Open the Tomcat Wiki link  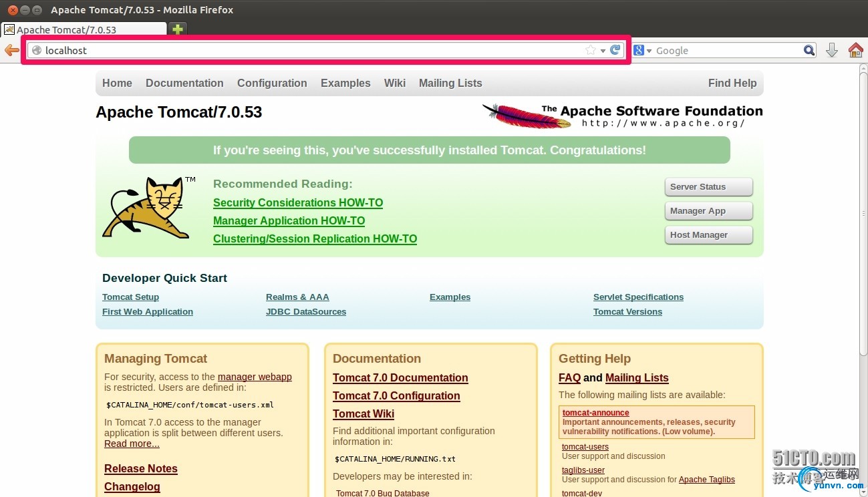pos(364,413)
